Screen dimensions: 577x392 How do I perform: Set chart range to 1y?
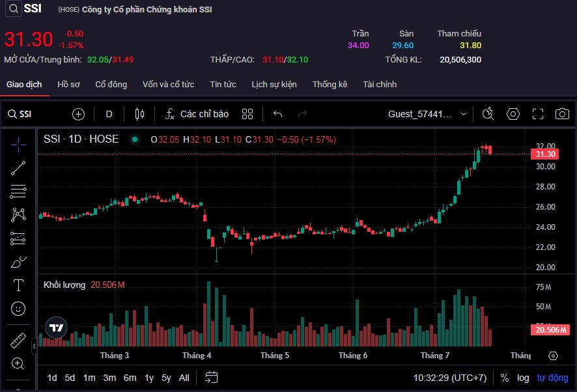coord(149,378)
